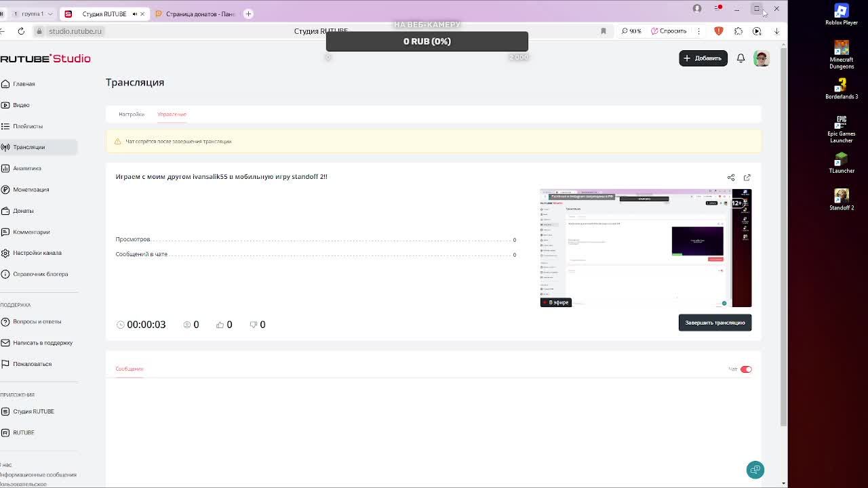The width and height of the screenshot is (868, 488).
Task: Click the 00:00:03 stream timer
Action: point(141,325)
